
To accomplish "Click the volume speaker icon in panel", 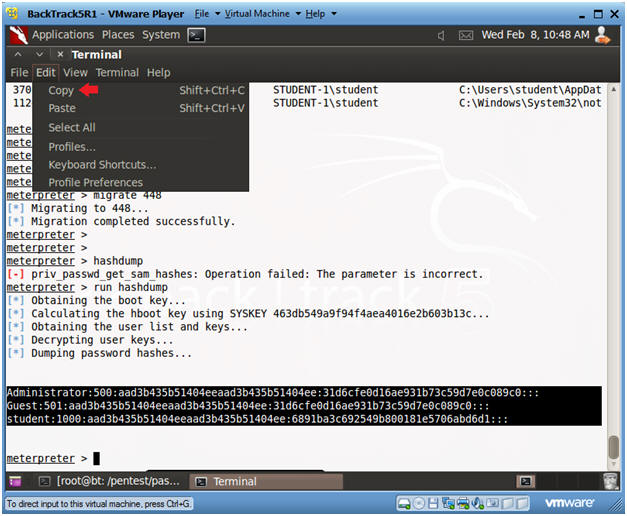I will tap(441, 36).
